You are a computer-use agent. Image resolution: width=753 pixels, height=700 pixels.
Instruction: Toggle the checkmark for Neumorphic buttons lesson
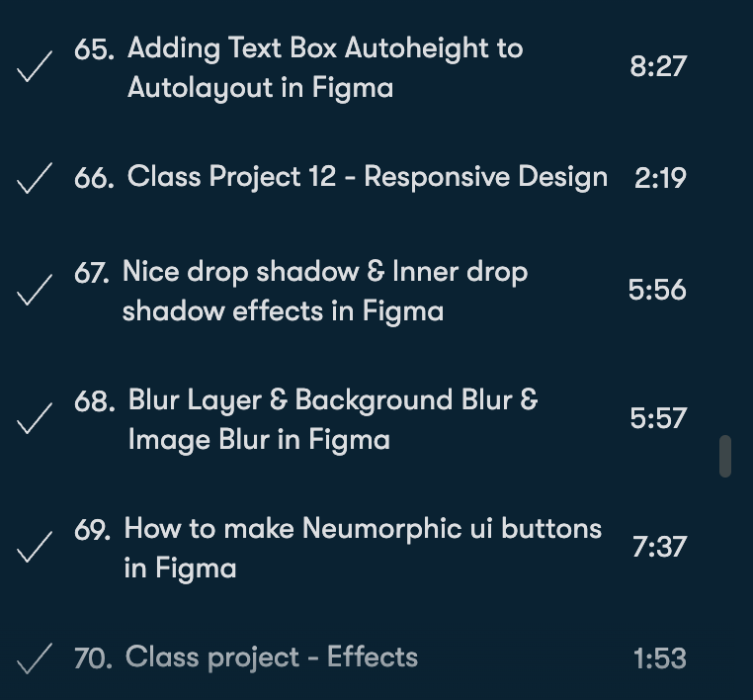tap(36, 548)
